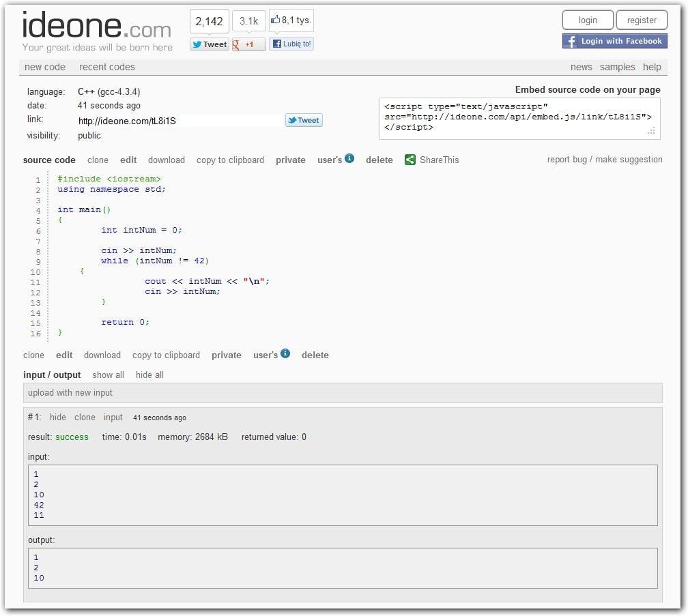Viewport: 688px width, 616px height.
Task: Hide result #1 output
Action: [x=57, y=417]
